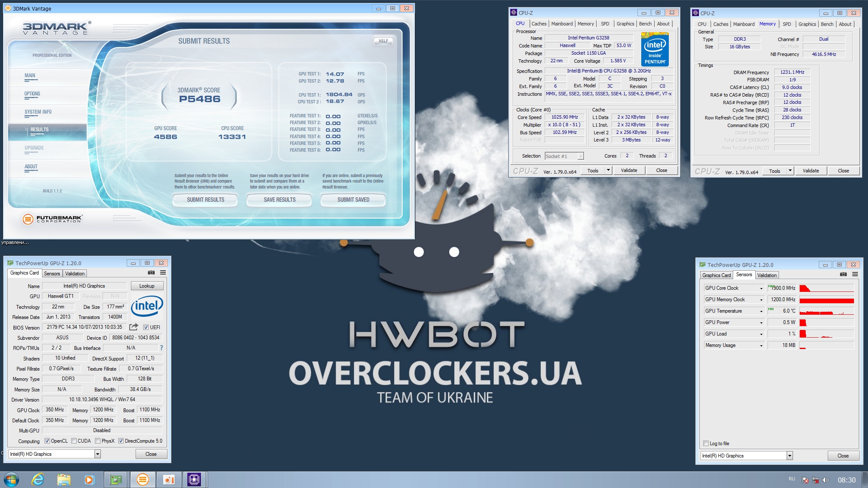Viewport: 868px width, 488px height.
Task: Open the GPU selector dropdown in GPU-Z Sensors window
Action: (x=790, y=456)
